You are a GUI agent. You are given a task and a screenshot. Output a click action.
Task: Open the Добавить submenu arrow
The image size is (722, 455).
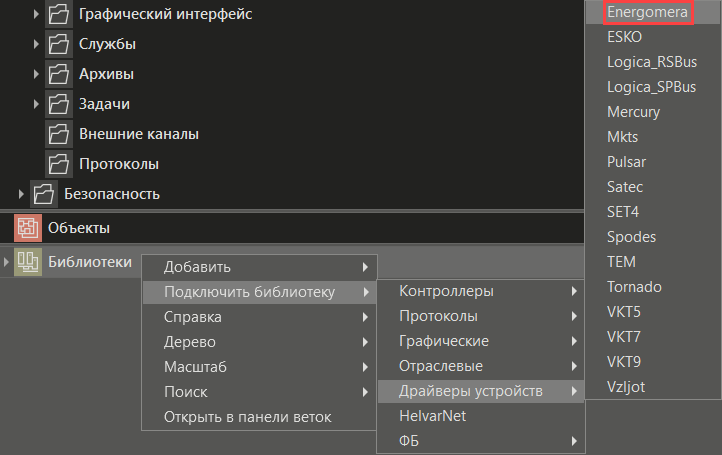pos(365,267)
